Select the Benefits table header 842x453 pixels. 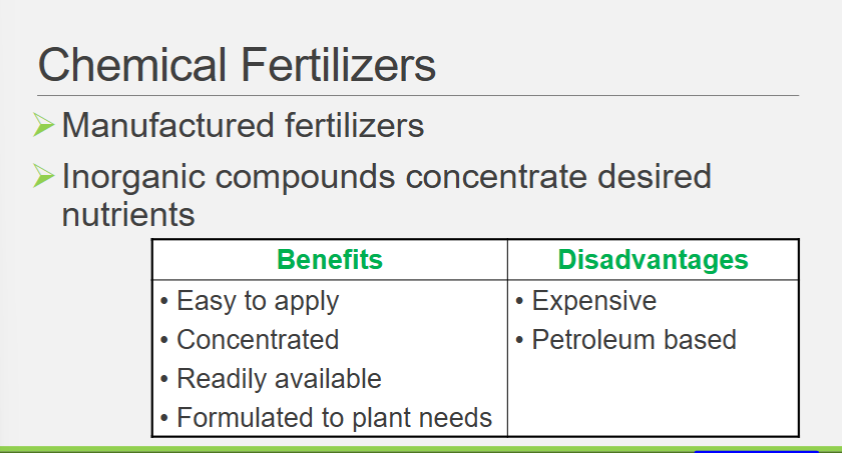[x=329, y=260]
